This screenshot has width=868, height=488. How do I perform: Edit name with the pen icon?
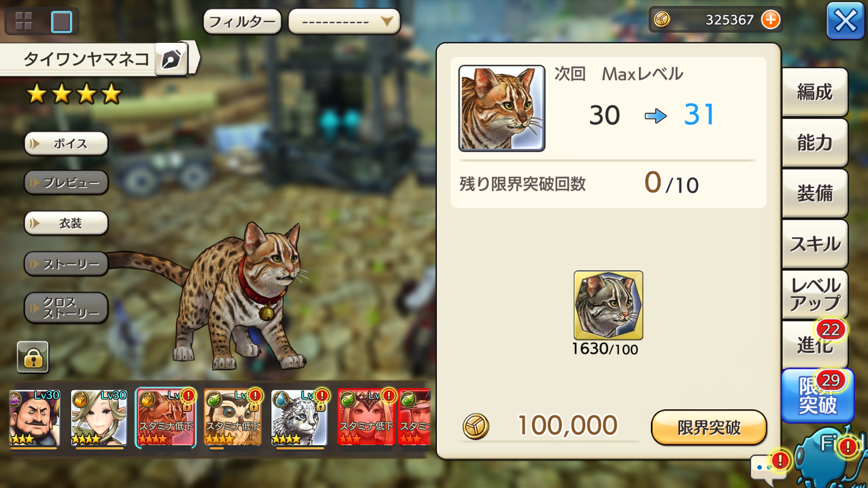[x=171, y=59]
